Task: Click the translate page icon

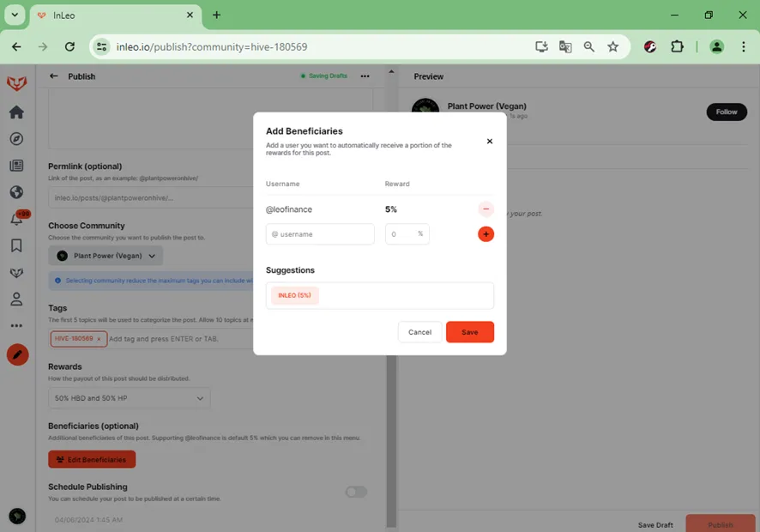Action: 565,46
